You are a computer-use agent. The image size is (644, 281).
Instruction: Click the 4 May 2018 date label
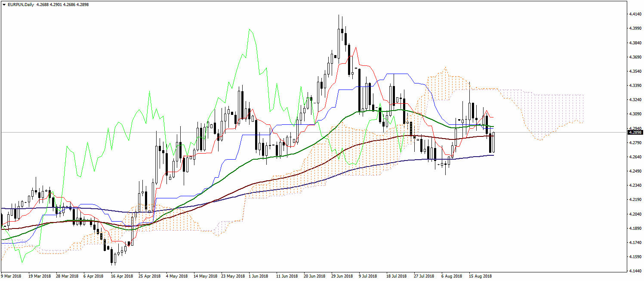(176, 276)
